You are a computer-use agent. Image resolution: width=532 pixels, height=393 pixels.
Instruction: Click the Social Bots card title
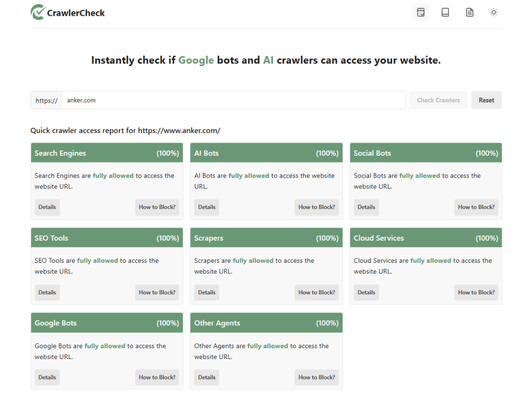(372, 153)
